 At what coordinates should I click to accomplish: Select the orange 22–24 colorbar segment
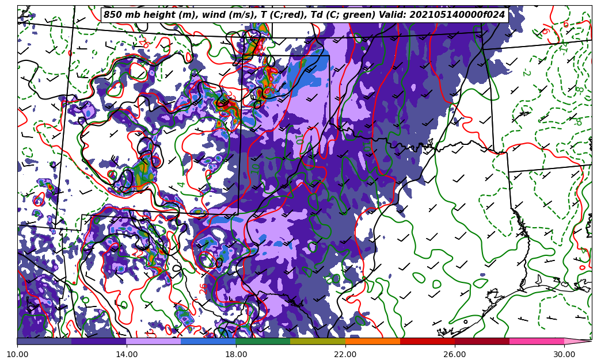(372, 341)
